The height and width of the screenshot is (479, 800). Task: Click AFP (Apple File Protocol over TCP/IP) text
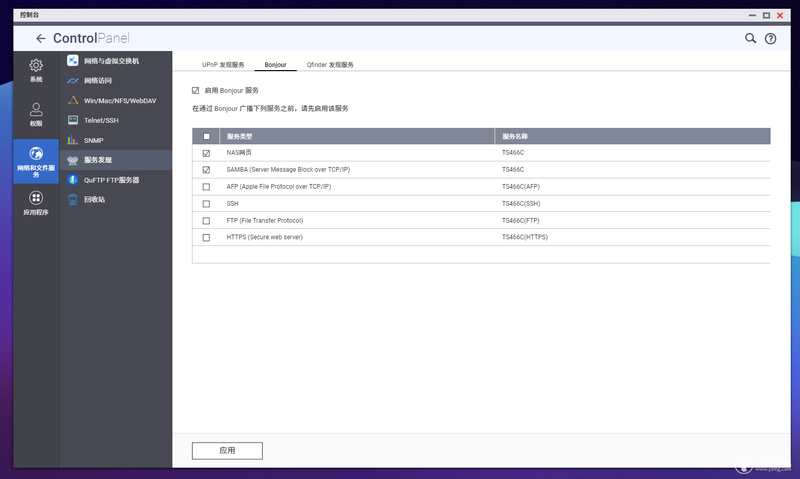[279, 187]
